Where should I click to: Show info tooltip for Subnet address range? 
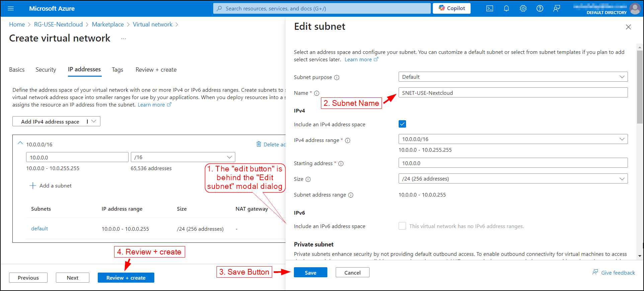coord(351,195)
